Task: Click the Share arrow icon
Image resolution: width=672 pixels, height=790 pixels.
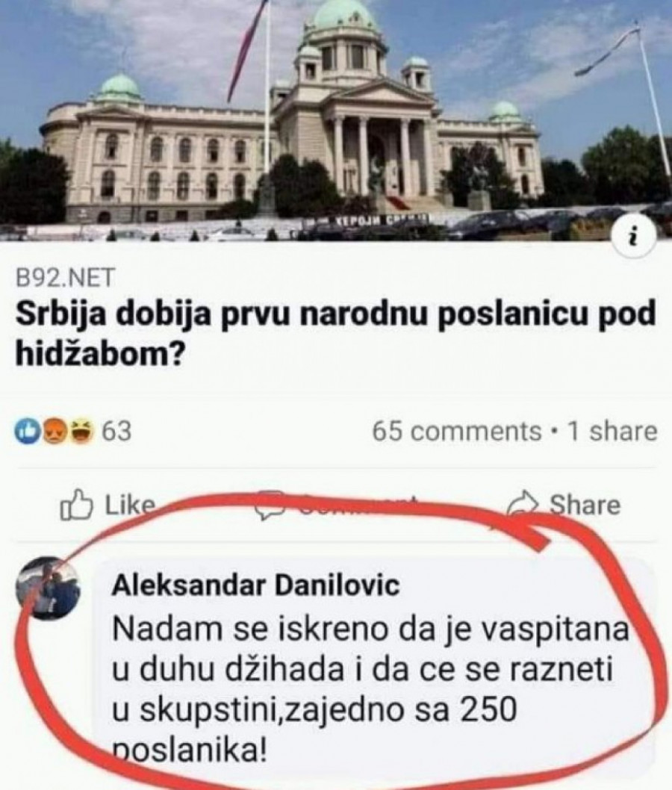Action: point(524,504)
